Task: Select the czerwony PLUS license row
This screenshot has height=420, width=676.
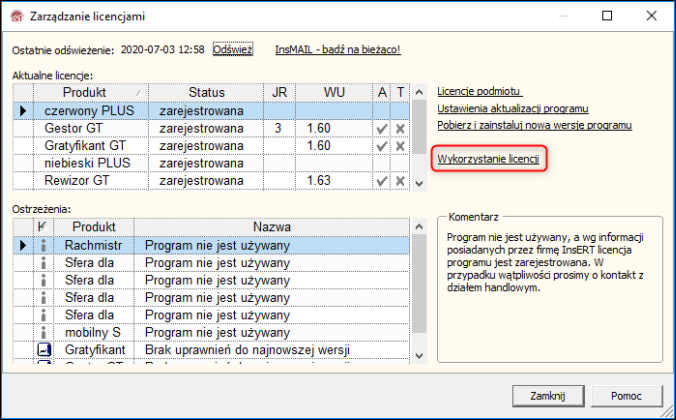Action: tap(211, 111)
